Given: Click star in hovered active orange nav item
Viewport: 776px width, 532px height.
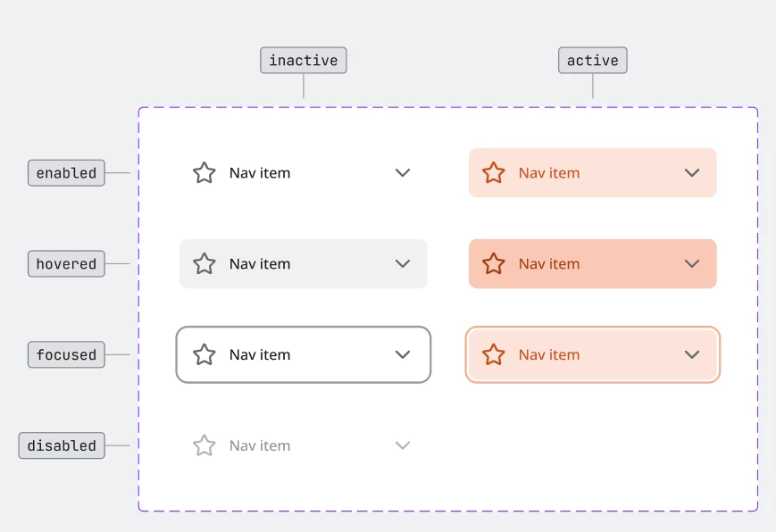Looking at the screenshot, I should coord(494,264).
